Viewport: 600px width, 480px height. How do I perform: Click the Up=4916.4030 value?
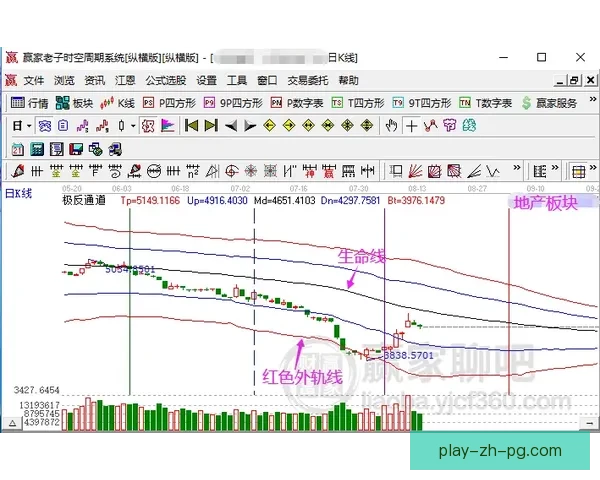pos(217,200)
